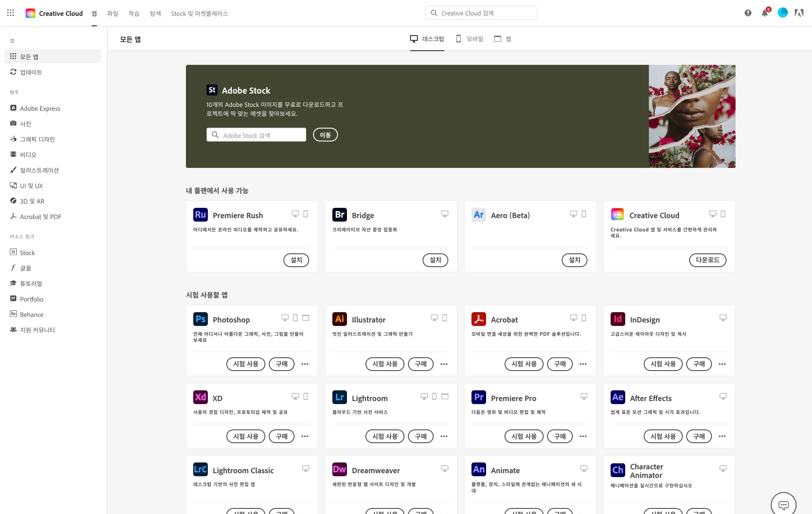The image size is (812, 514).
Task: Open the 파일 top menu
Action: pyautogui.click(x=113, y=13)
